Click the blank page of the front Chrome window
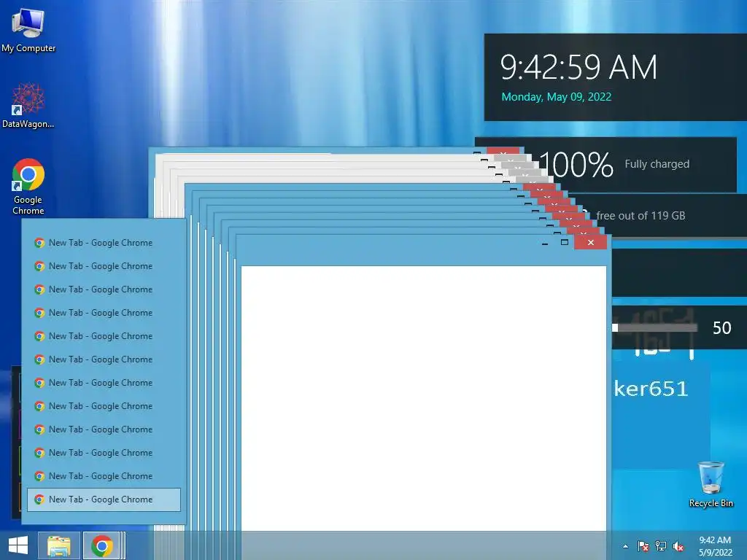 click(x=424, y=398)
